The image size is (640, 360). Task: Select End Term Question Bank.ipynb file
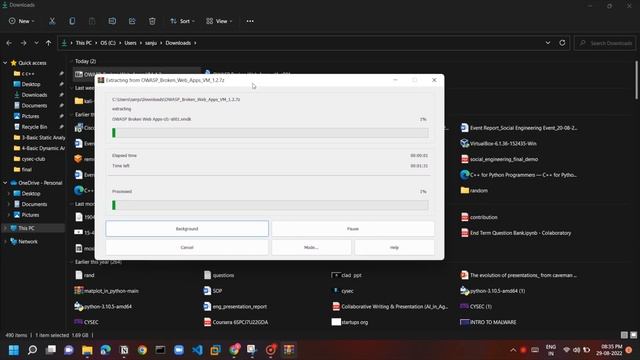point(516,233)
